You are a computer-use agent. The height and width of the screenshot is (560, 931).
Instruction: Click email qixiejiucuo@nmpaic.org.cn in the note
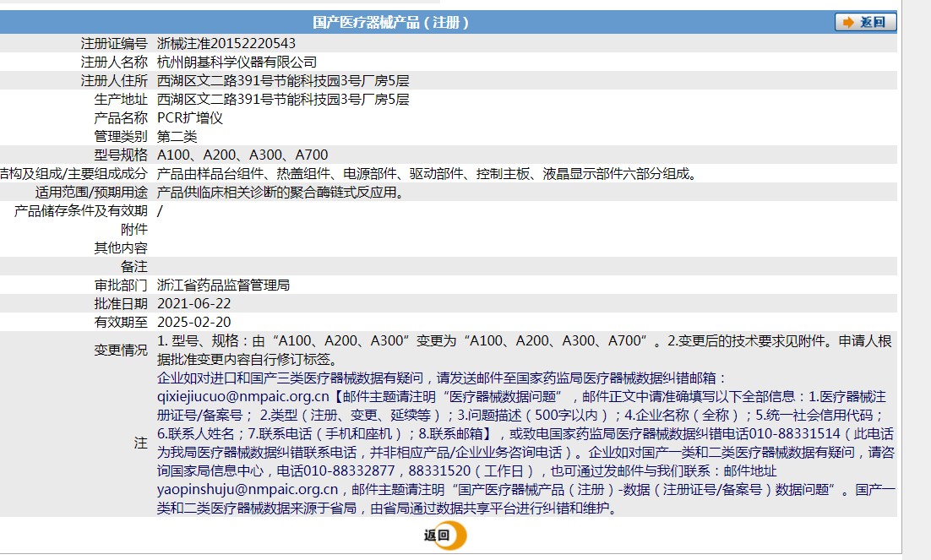tap(242, 396)
